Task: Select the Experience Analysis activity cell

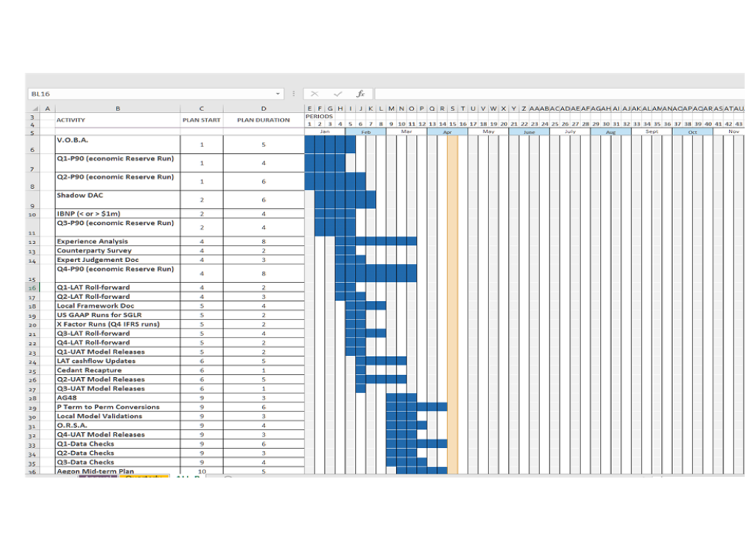Action: point(118,241)
